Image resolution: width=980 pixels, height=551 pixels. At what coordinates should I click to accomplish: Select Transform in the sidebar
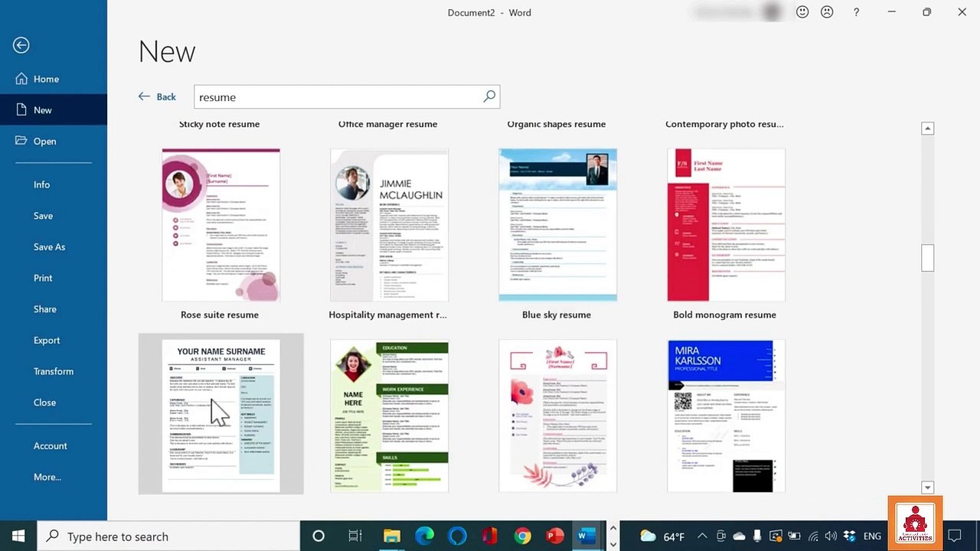[54, 371]
